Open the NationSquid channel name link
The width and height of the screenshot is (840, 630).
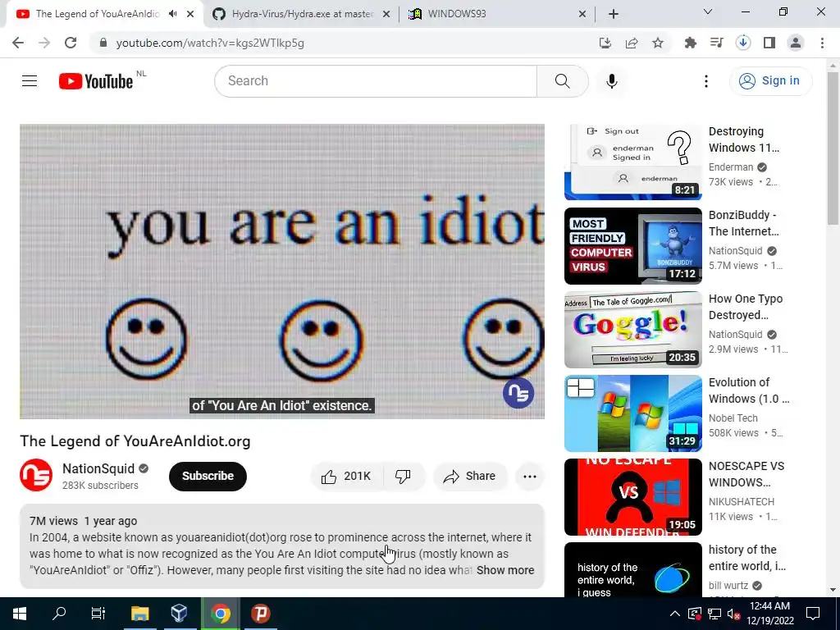(98, 468)
